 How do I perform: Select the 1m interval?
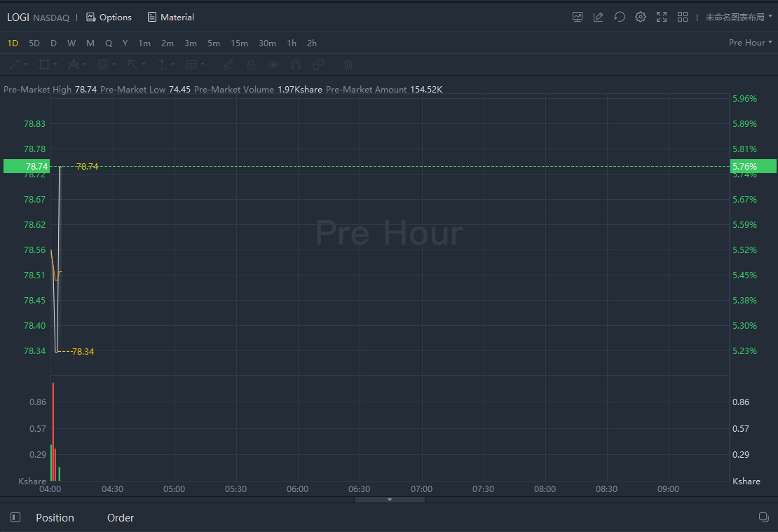[x=144, y=43]
